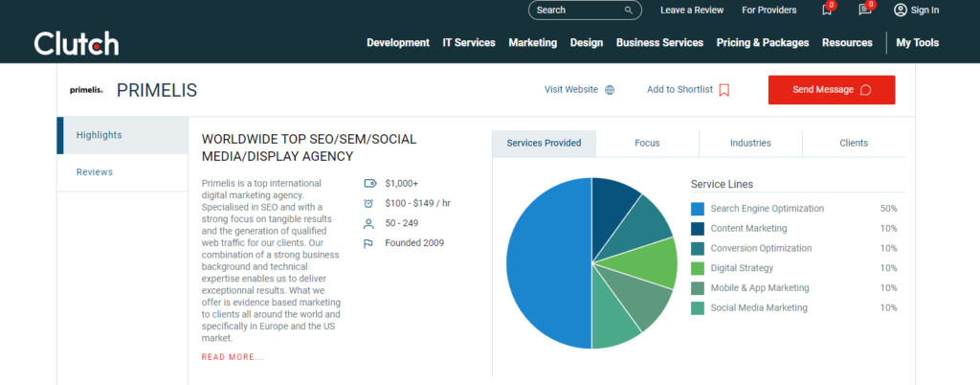Click the PRIMELIS company name heading
Viewport: 980px width, 385px height.
157,91
